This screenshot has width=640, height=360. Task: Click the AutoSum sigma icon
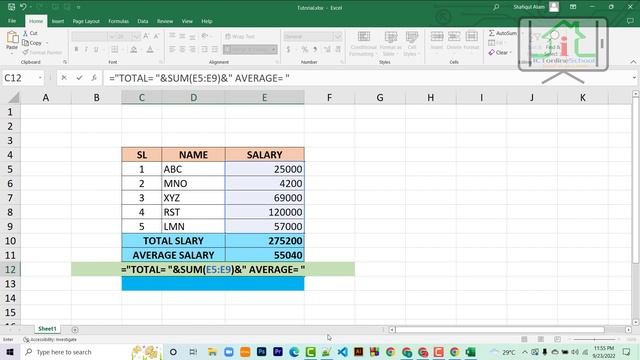point(491,33)
